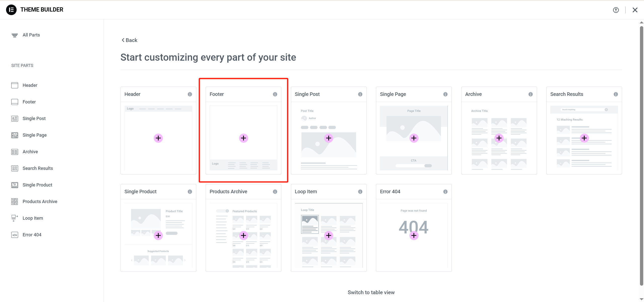
Task: Go to Error 404 sidebar item
Action: point(32,235)
